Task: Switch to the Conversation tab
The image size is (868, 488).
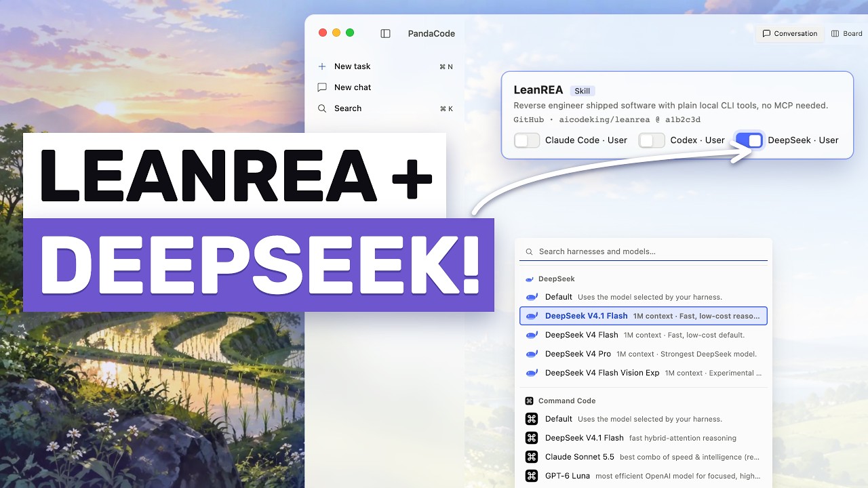Action: click(x=790, y=33)
